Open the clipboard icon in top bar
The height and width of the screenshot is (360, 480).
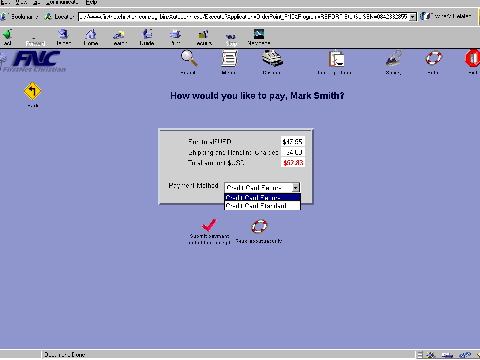click(x=336, y=59)
